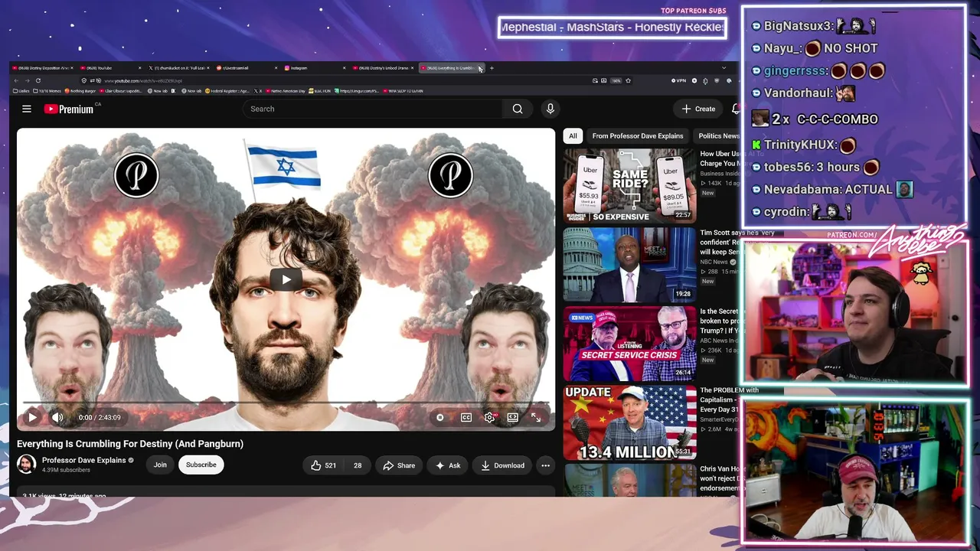Screen dimensions: 980x551
Task: Click the 0:00 / 2:43:09 time display
Action: click(100, 417)
